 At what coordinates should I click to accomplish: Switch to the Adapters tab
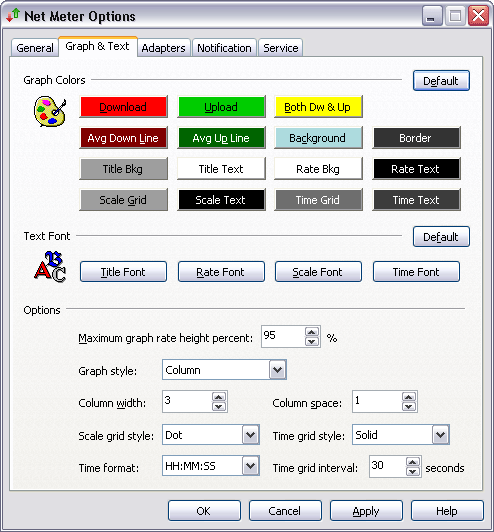click(x=164, y=48)
